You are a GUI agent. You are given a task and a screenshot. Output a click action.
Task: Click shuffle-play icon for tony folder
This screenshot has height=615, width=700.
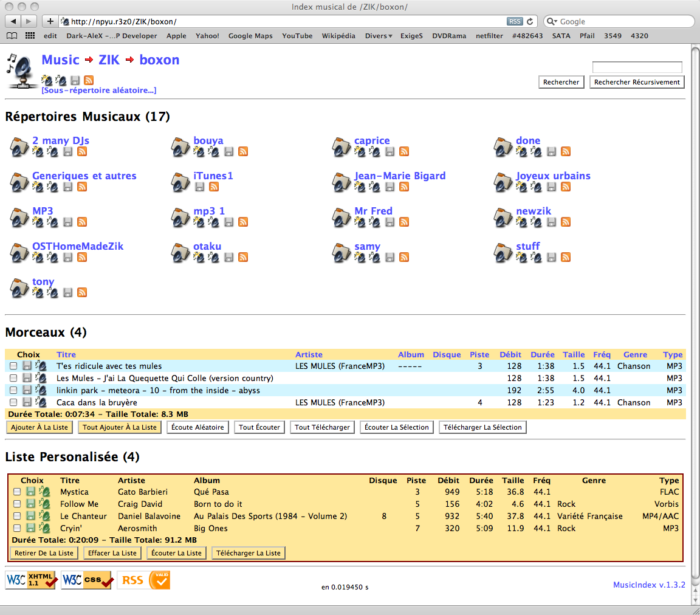(38, 292)
